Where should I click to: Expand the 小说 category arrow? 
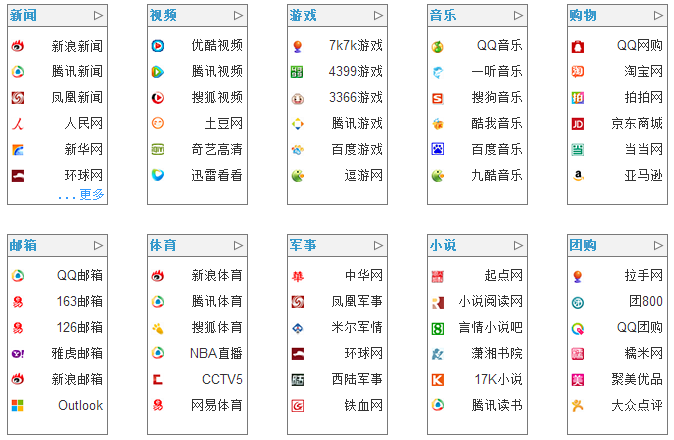coord(518,245)
